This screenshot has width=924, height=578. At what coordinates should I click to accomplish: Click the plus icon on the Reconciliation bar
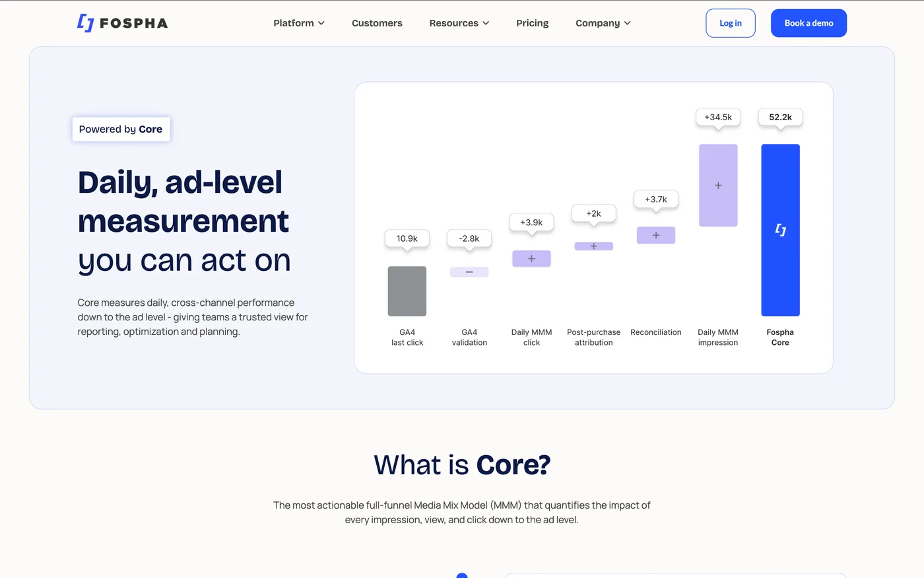(x=655, y=235)
